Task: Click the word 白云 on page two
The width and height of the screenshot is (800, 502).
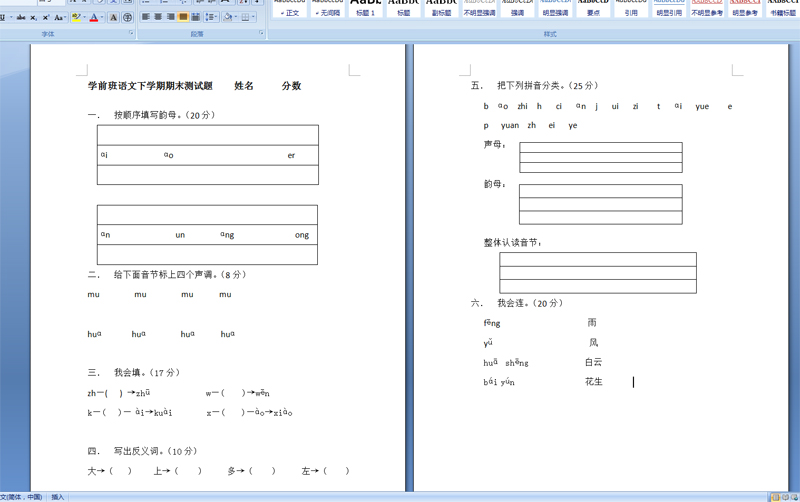Action: coord(593,362)
